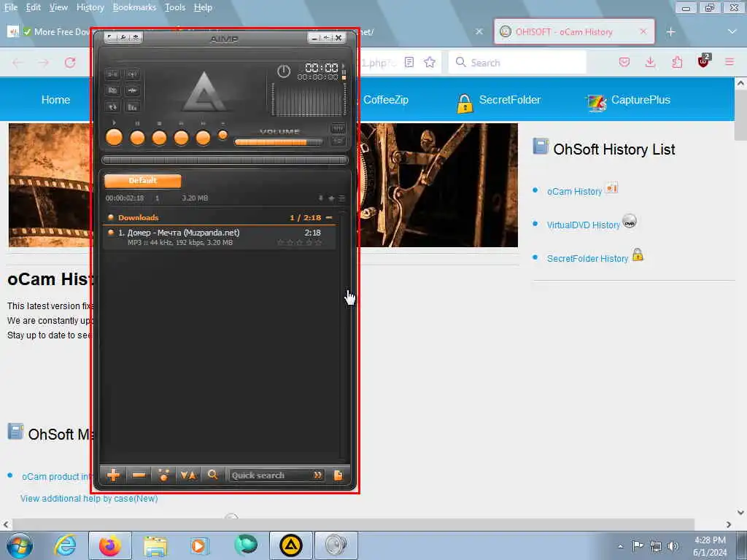Switch to OHSOFT - oCam History tab
The height and width of the screenshot is (560, 747).
coord(574,32)
